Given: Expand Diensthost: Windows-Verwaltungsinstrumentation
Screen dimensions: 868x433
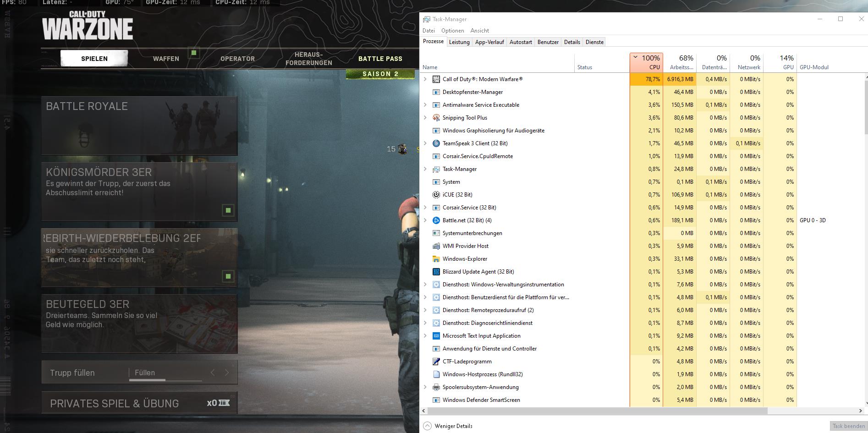Looking at the screenshot, I should (x=425, y=285).
